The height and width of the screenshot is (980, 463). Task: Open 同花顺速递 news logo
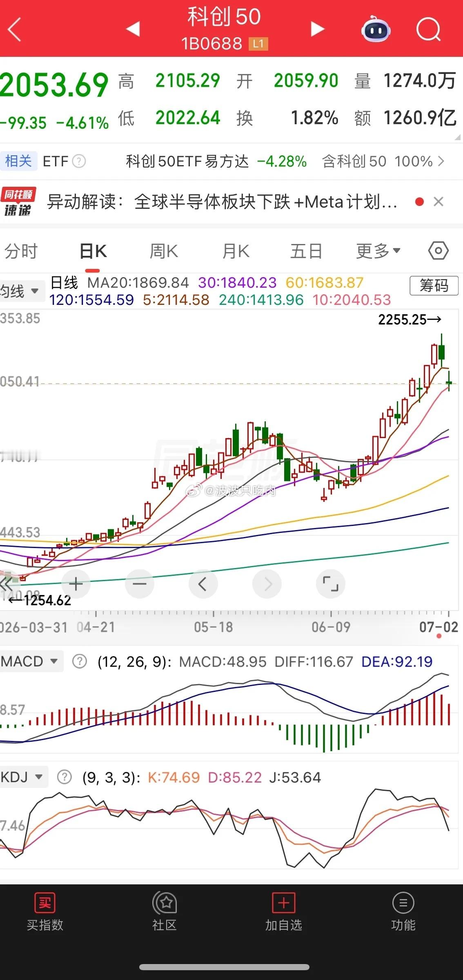tap(18, 201)
